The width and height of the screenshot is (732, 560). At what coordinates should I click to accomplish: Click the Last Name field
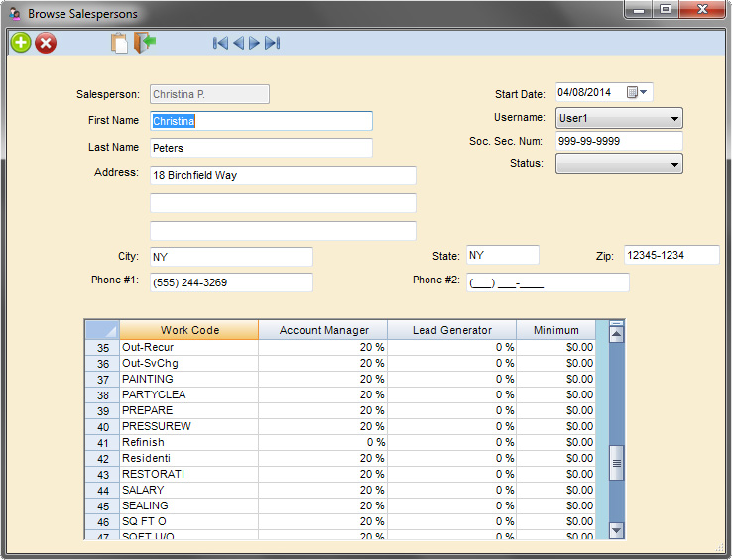click(x=262, y=148)
